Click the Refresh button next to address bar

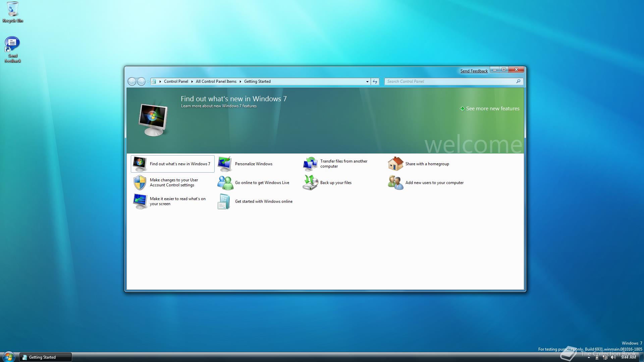coord(375,81)
